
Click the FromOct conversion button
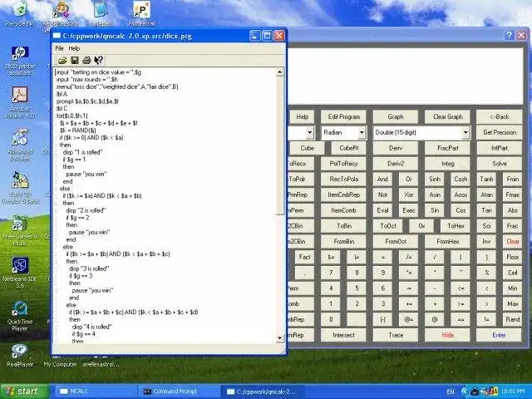pos(396,242)
